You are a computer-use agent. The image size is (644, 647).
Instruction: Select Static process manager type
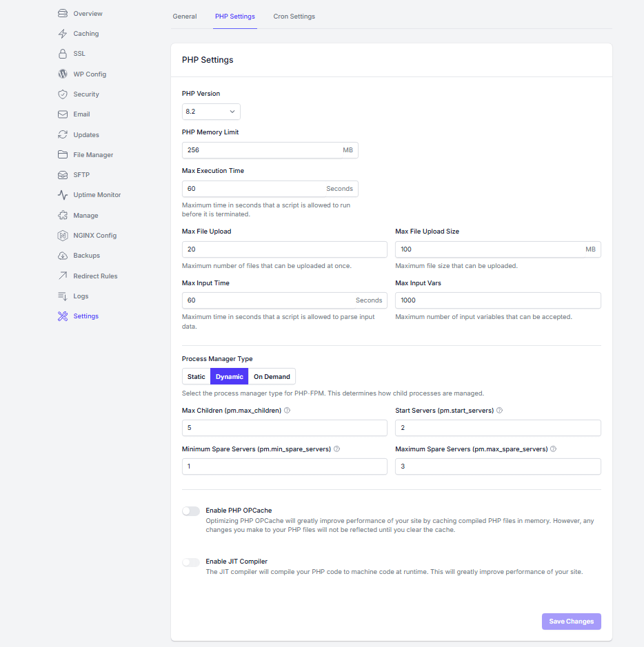pos(197,377)
